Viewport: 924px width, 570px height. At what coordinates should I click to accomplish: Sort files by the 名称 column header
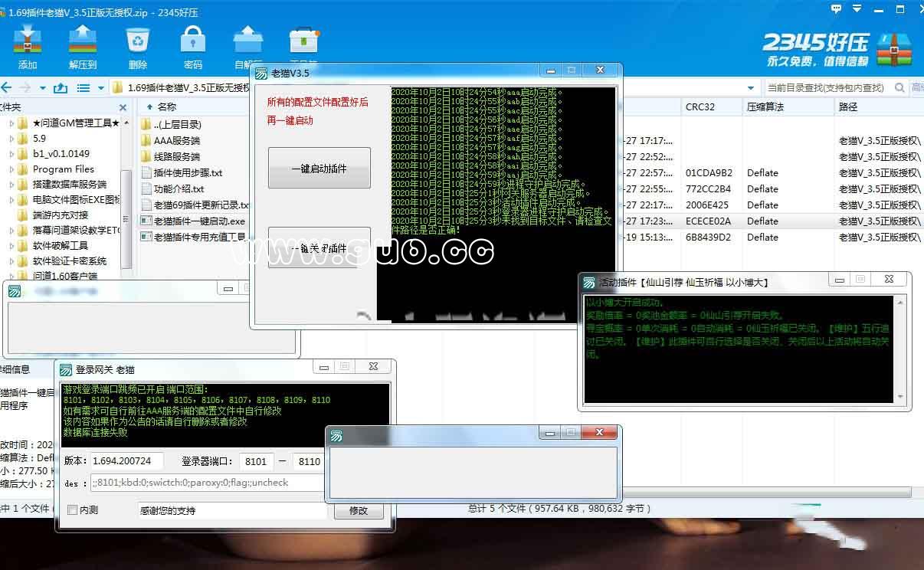(x=166, y=107)
